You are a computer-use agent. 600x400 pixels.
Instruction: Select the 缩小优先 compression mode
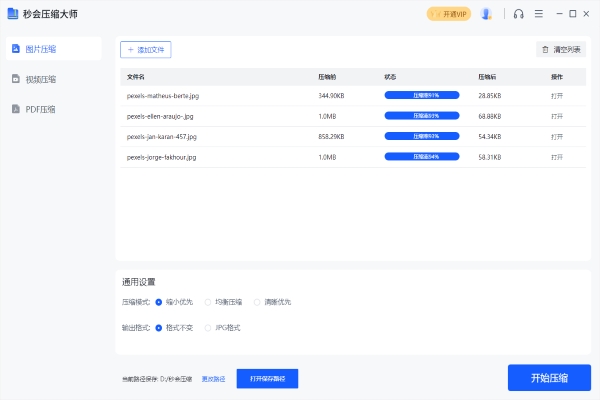click(x=158, y=301)
